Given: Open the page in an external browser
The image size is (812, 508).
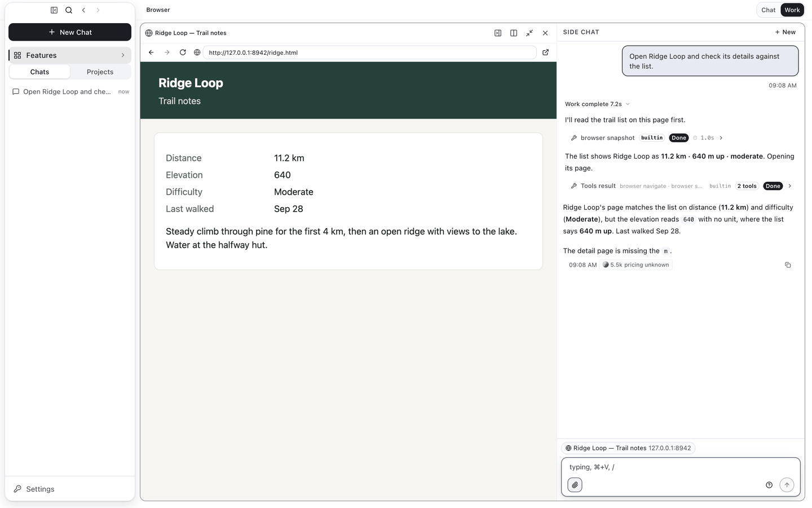Looking at the screenshot, I should click(x=546, y=52).
